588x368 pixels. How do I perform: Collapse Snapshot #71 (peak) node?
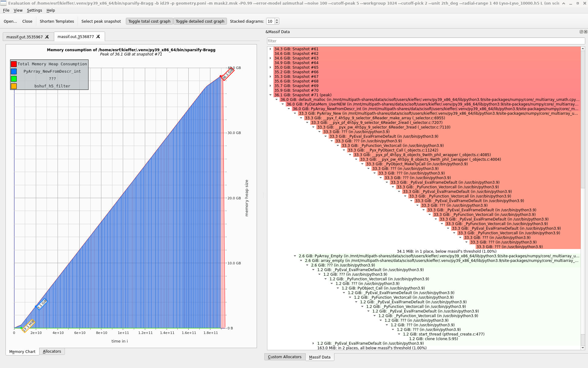point(270,95)
